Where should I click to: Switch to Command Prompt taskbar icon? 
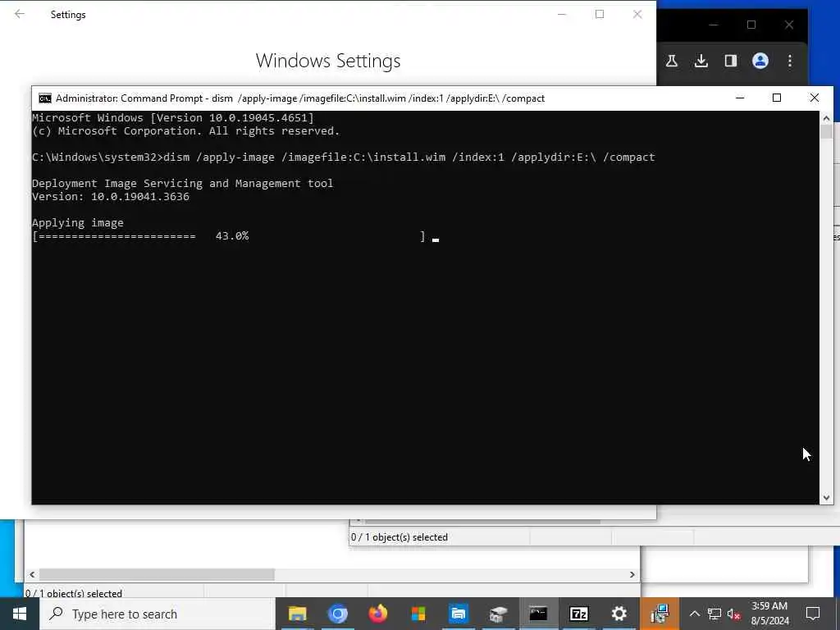[x=538, y=614]
